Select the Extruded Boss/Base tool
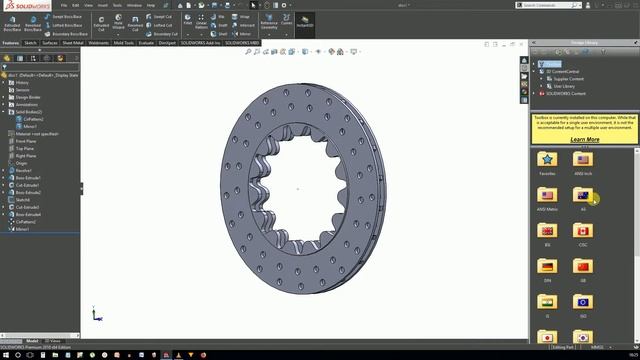 (x=12, y=24)
